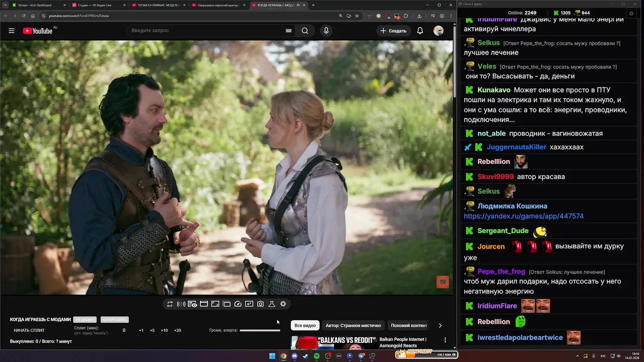Viewport: 644px width, 362px height.
Task: Open the YouTube hamburger guide menu
Action: (x=11, y=31)
